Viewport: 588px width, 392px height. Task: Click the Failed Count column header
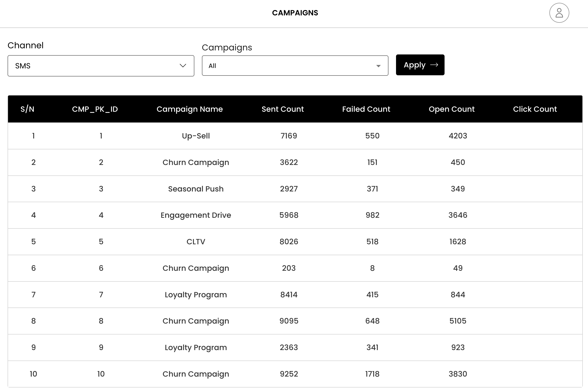coord(366,109)
